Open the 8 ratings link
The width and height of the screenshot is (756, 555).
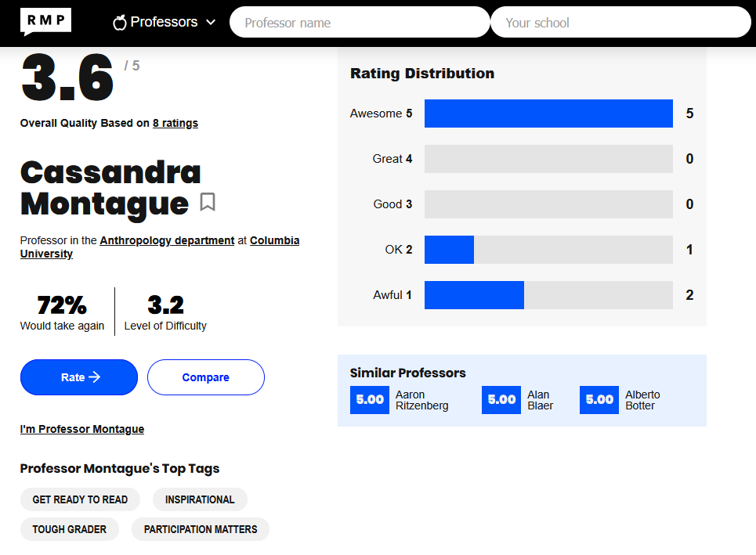tap(175, 124)
